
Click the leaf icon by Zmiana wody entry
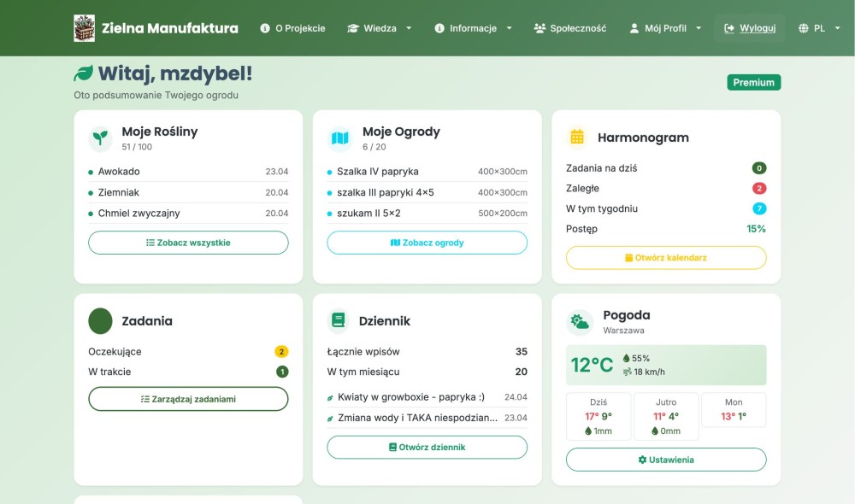(x=330, y=419)
